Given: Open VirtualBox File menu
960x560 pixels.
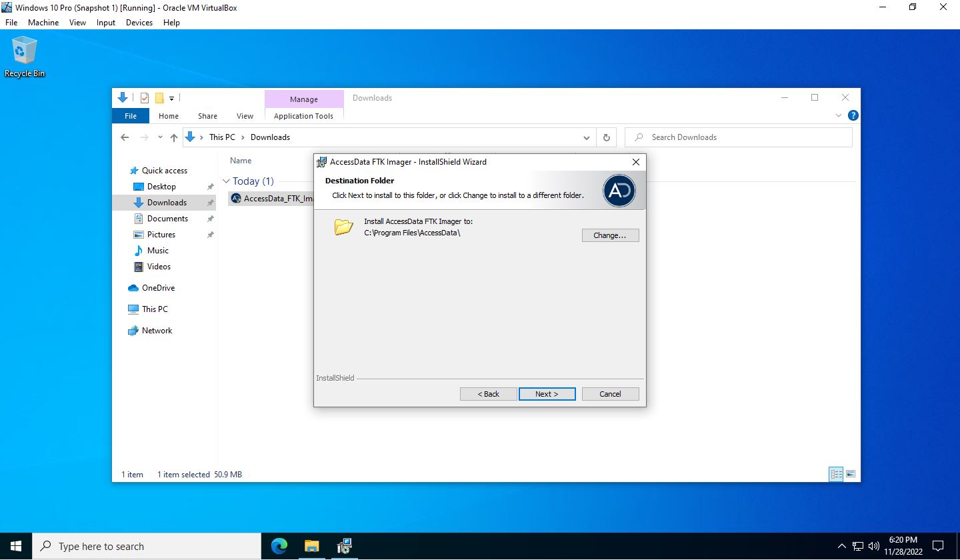Looking at the screenshot, I should (11, 22).
